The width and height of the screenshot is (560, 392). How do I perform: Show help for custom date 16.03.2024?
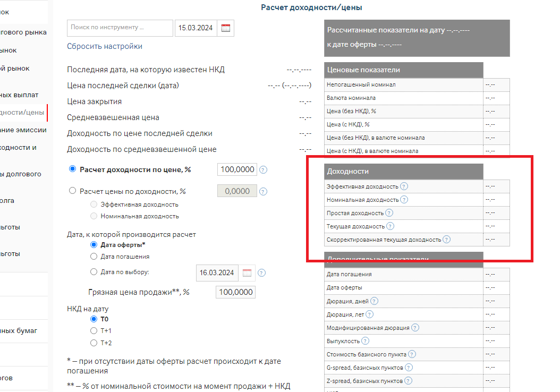click(261, 273)
